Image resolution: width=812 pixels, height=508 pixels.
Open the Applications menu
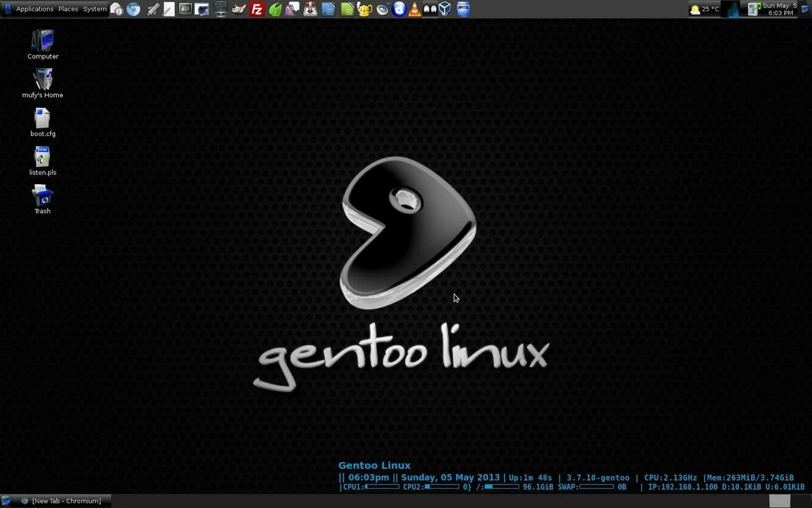[x=34, y=8]
